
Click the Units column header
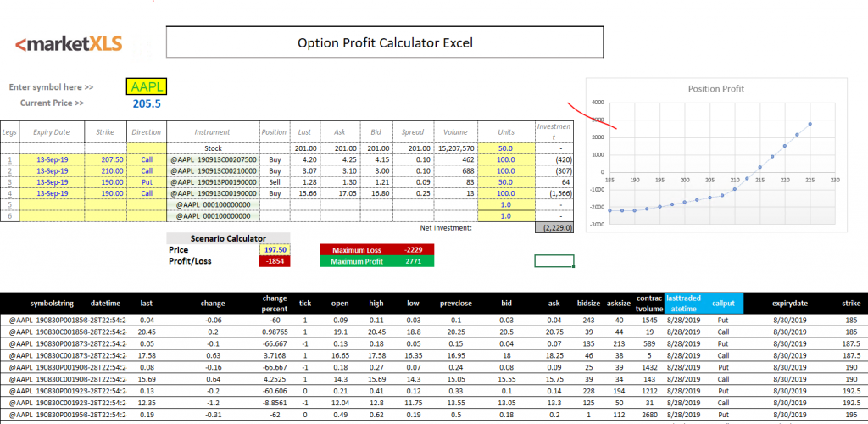coord(506,132)
